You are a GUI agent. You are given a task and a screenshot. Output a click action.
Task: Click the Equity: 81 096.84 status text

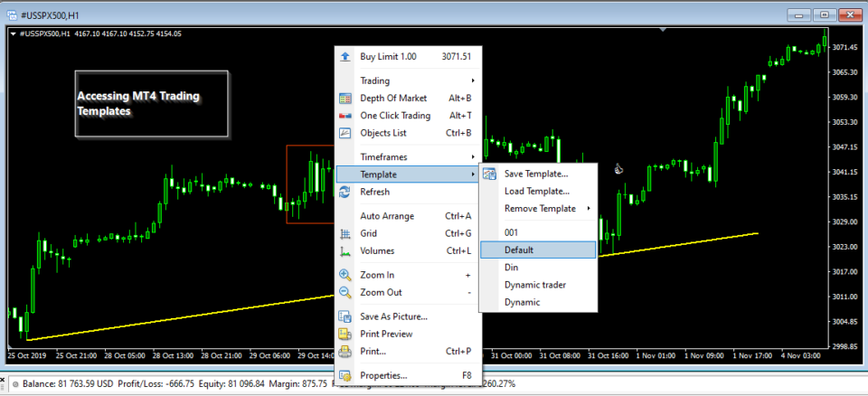233,383
